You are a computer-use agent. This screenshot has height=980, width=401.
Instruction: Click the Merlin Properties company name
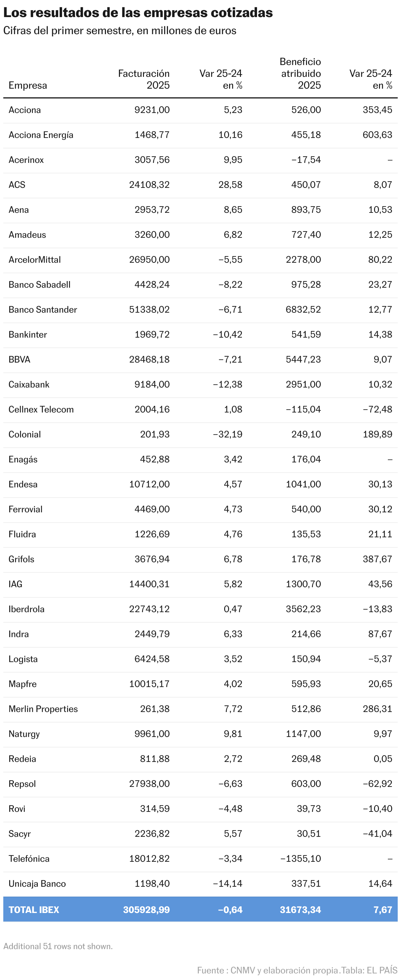tap(43, 709)
